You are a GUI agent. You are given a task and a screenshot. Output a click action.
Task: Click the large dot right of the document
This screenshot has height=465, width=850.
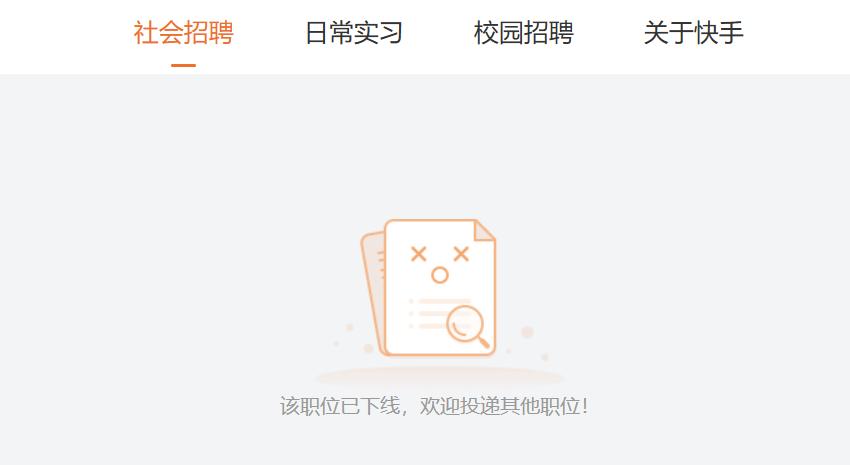coord(527,332)
